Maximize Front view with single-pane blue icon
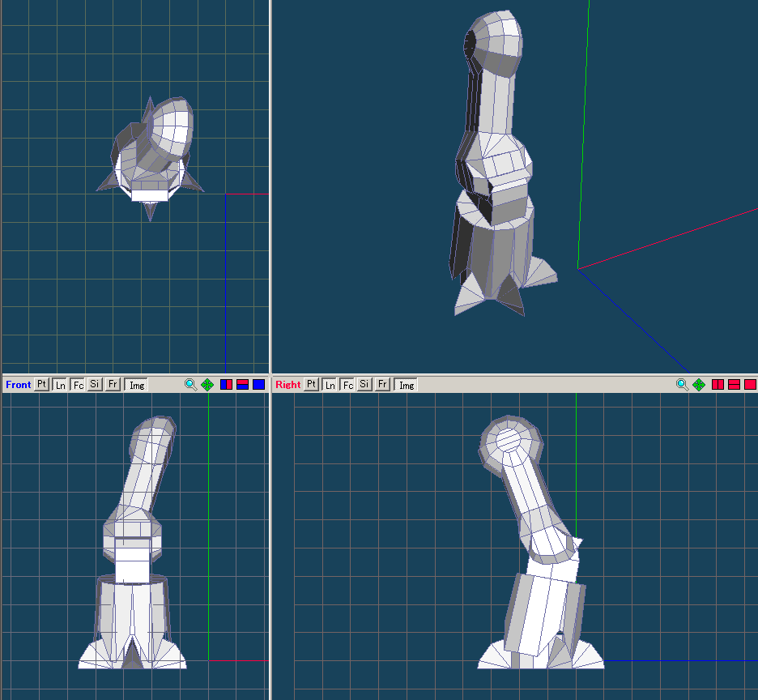758x700 pixels. point(258,385)
